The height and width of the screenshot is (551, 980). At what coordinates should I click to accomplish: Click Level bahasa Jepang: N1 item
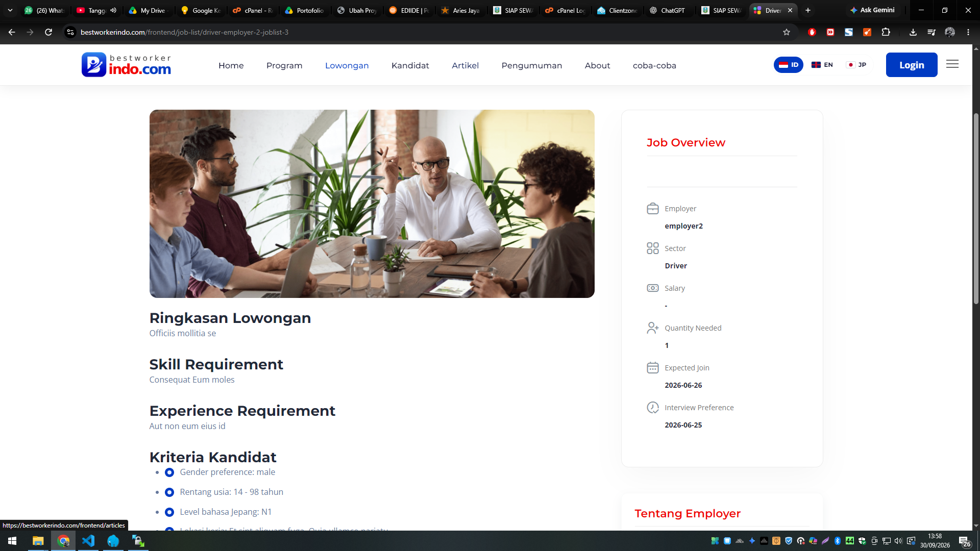[x=226, y=512]
